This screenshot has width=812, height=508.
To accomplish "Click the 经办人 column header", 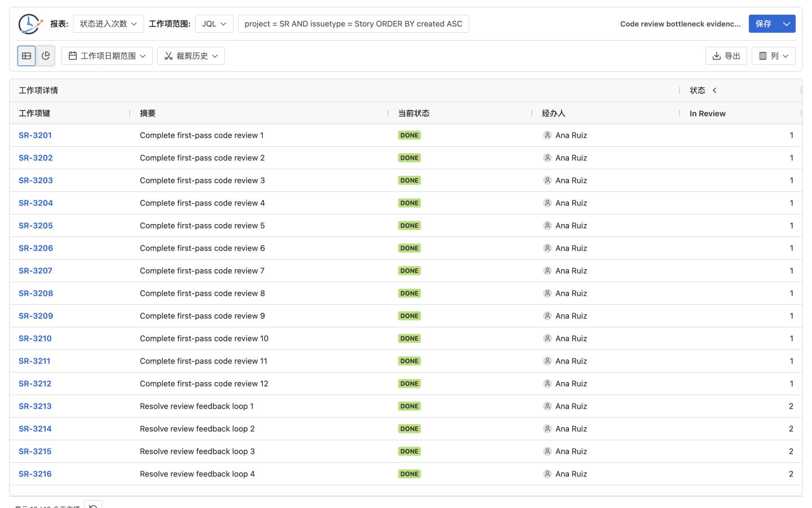I will pos(554,113).
